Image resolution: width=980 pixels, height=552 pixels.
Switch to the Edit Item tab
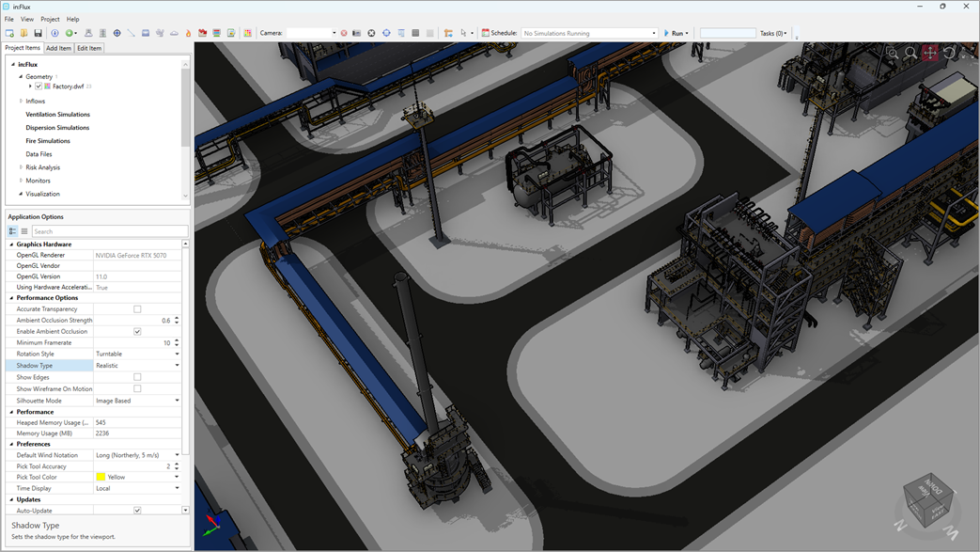(x=89, y=48)
